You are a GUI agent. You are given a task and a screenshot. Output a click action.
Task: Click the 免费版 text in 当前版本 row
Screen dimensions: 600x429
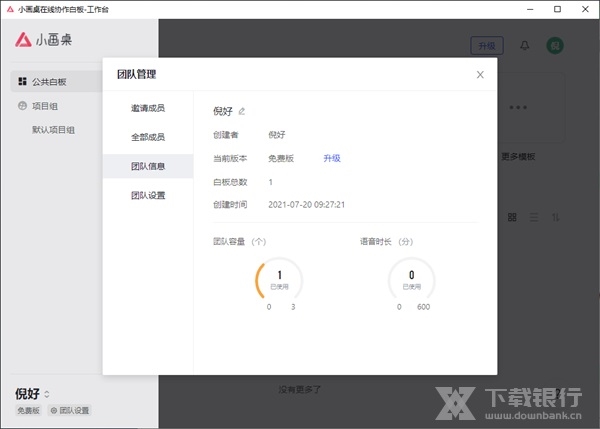[x=281, y=158]
